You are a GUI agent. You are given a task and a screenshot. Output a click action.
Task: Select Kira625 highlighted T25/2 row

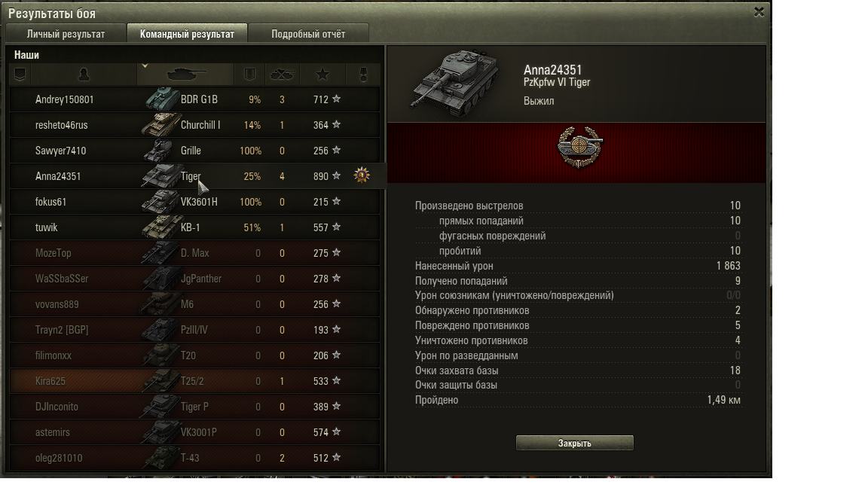click(x=195, y=381)
